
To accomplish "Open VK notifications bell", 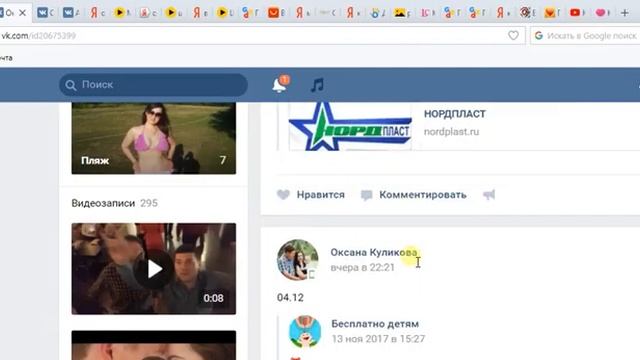I will [x=280, y=84].
